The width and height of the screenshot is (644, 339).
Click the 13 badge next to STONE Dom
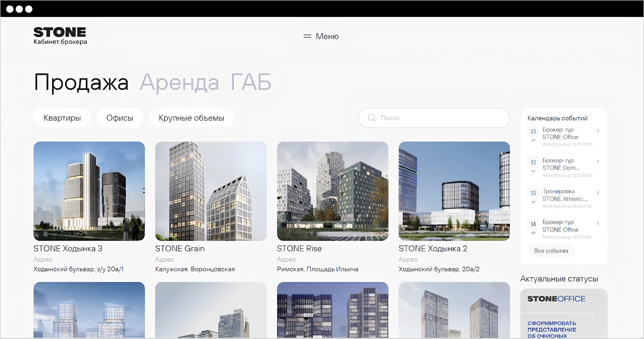point(533,165)
